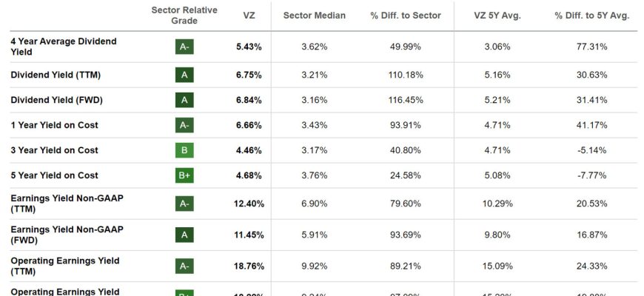Click the 6.84% Dividend Yield (FWD) value
This screenshot has height=296, width=644.
pyautogui.click(x=249, y=100)
